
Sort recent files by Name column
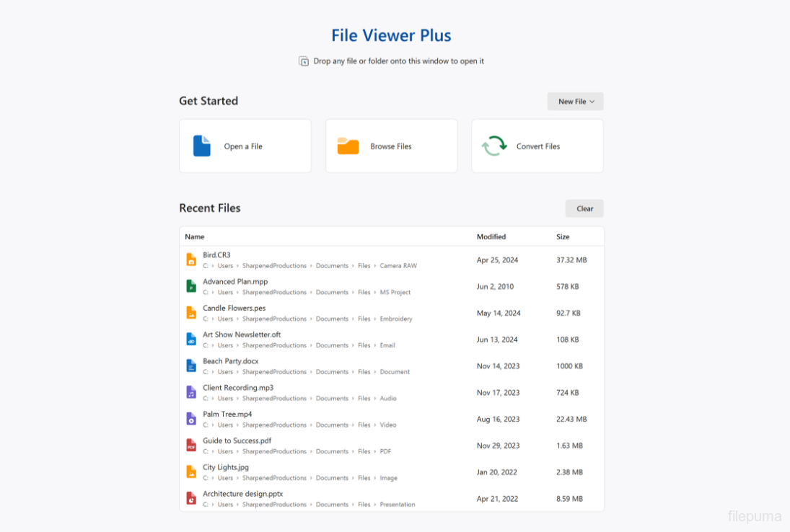point(195,236)
